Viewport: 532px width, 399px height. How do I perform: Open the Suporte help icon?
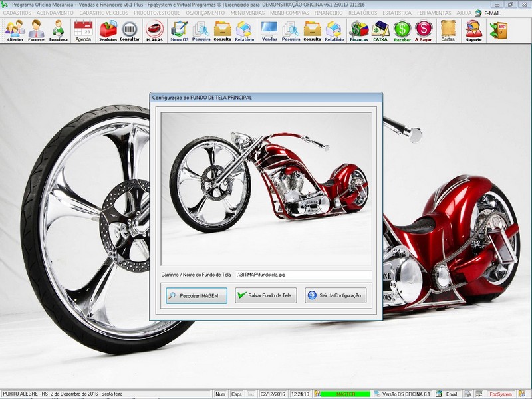pos(473,31)
